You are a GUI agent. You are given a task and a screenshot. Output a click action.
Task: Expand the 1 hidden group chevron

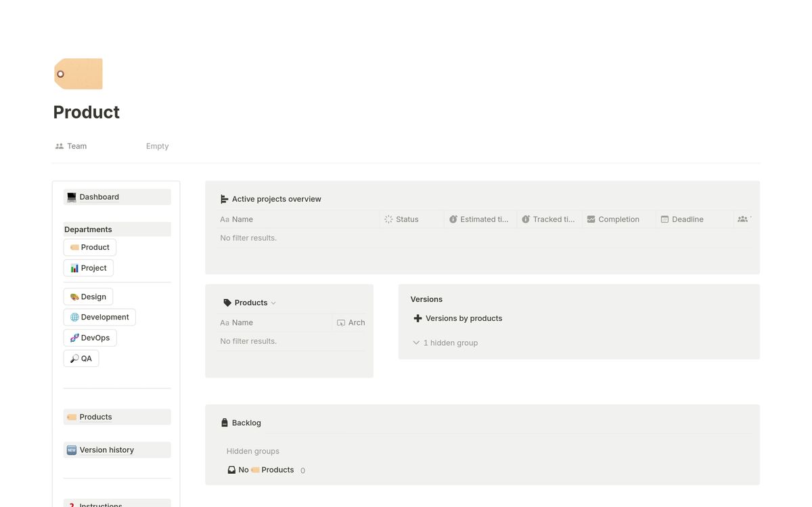coord(416,343)
